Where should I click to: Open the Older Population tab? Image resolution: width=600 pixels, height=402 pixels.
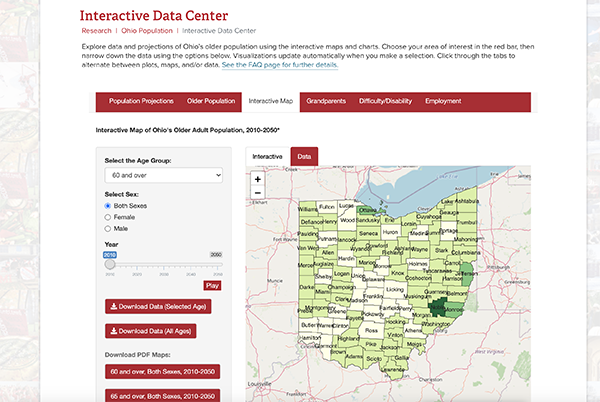pyautogui.click(x=211, y=101)
